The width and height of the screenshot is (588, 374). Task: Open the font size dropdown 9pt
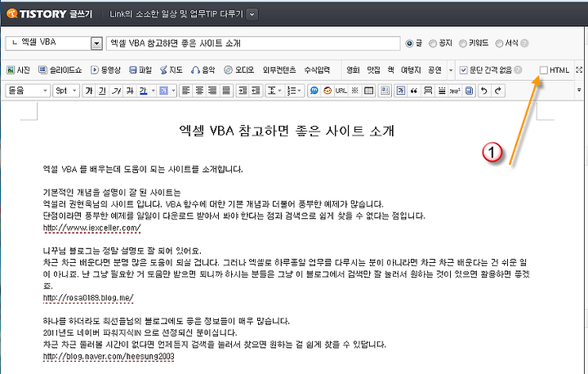[66, 91]
